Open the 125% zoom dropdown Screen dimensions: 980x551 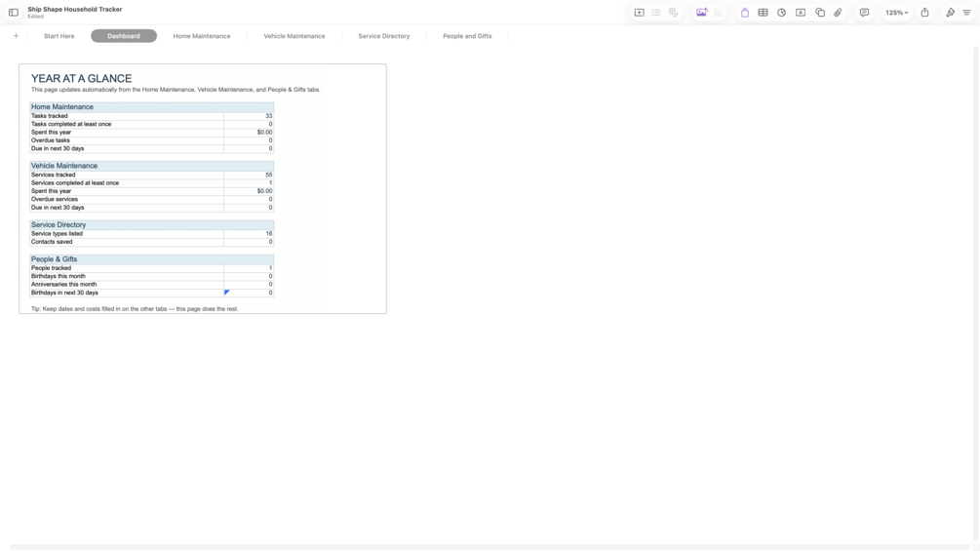point(896,13)
